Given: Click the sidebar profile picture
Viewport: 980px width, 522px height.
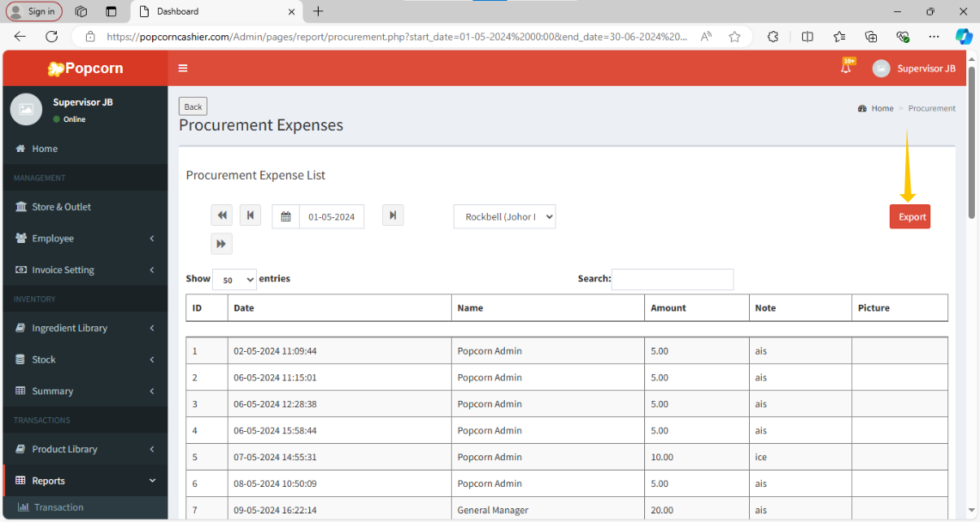Looking at the screenshot, I should [x=27, y=109].
